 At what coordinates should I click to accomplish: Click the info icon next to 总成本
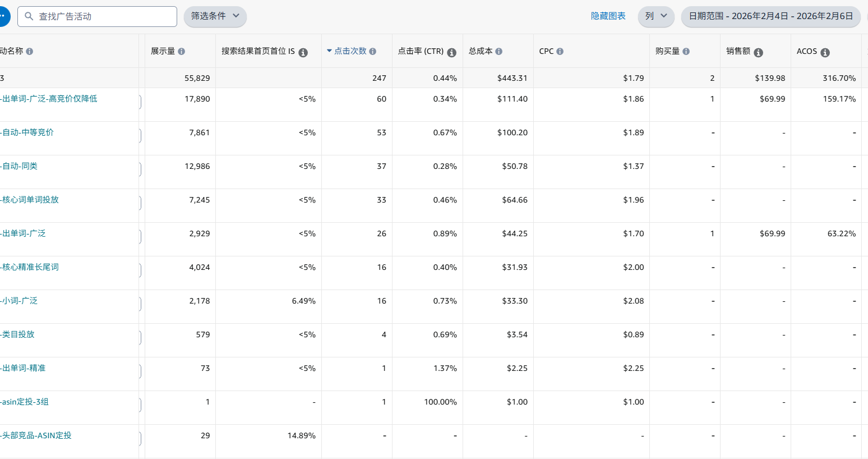(x=498, y=52)
